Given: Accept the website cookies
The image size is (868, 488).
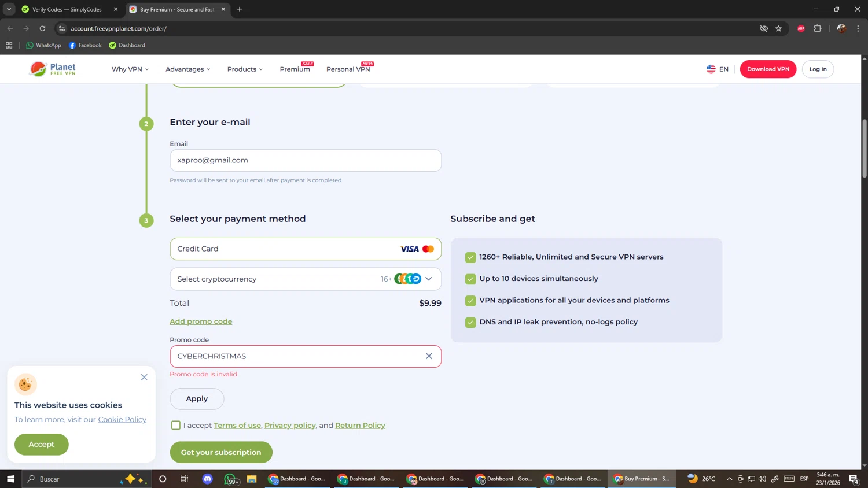Looking at the screenshot, I should click(42, 444).
